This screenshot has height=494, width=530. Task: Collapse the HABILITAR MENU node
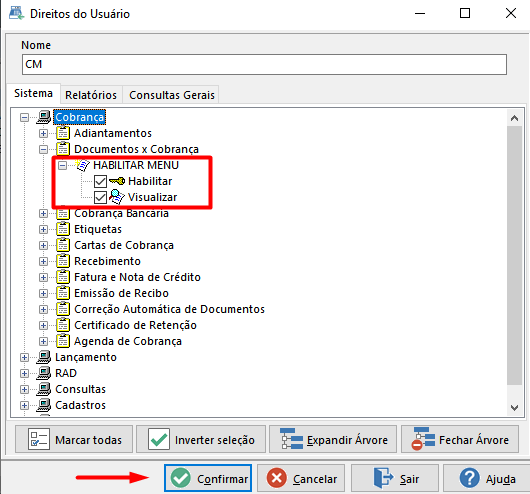coord(63,165)
